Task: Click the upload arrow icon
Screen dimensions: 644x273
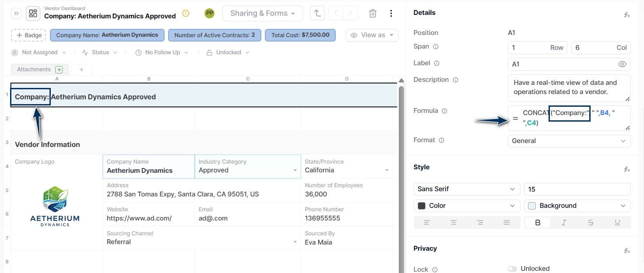Action: 317,13
